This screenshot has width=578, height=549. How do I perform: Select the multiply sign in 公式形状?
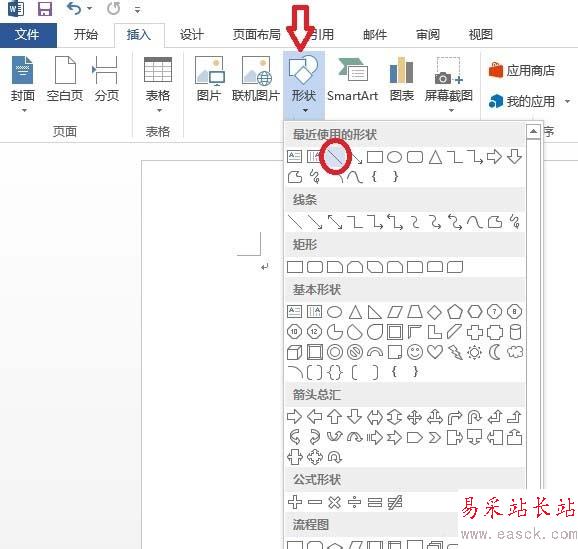[x=334, y=502]
